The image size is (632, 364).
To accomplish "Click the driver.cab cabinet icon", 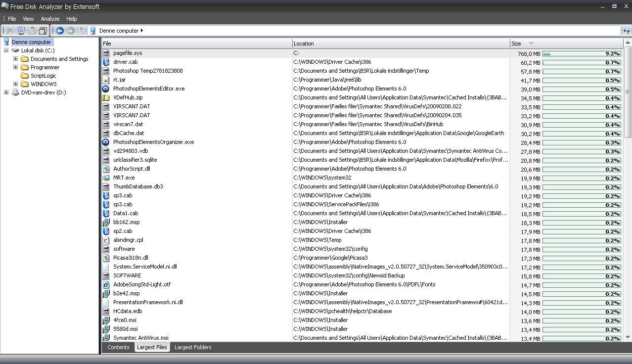I will (106, 62).
